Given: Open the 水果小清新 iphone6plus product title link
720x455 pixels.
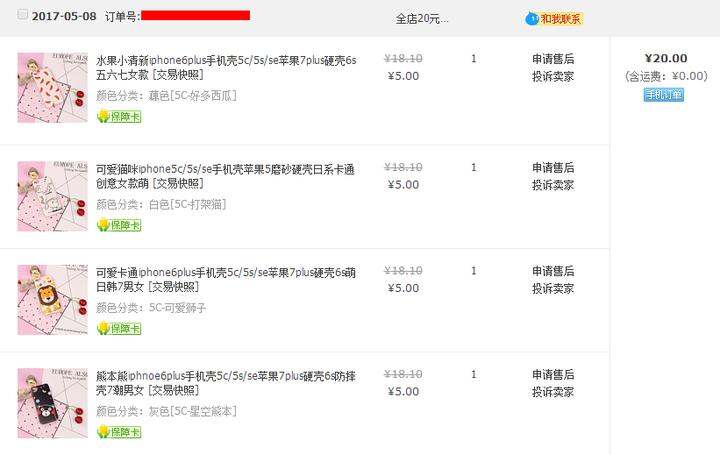Looking at the screenshot, I should (226, 67).
